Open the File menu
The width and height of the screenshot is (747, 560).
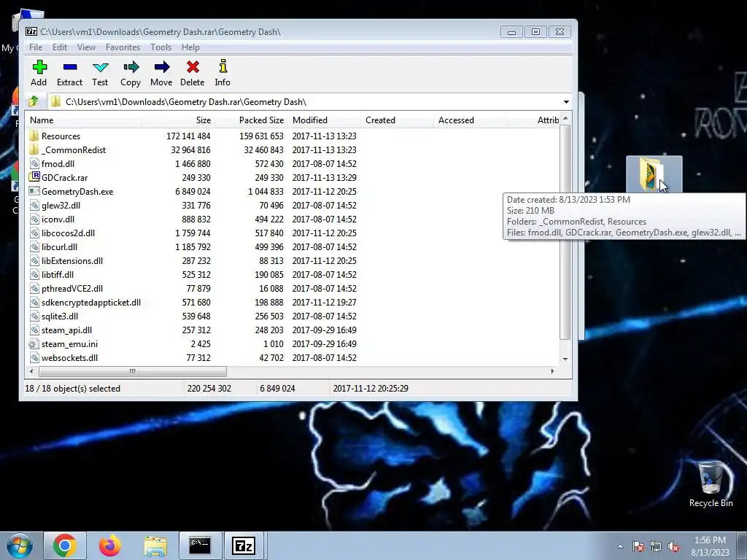[36, 47]
